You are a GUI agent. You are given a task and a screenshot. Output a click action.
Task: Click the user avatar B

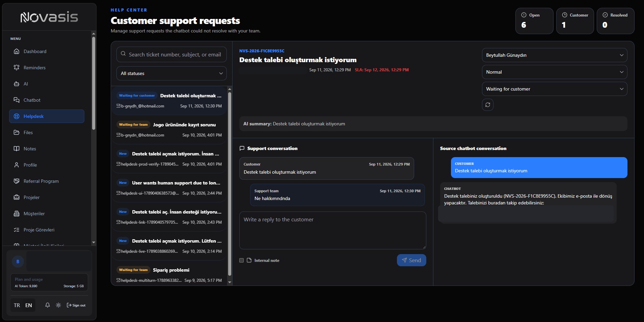click(18, 262)
